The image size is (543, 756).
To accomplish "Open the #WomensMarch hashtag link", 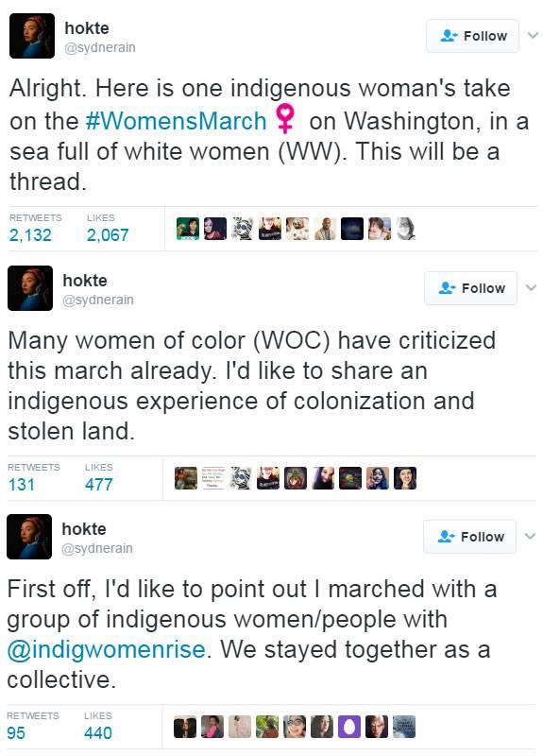I will 176,121.
